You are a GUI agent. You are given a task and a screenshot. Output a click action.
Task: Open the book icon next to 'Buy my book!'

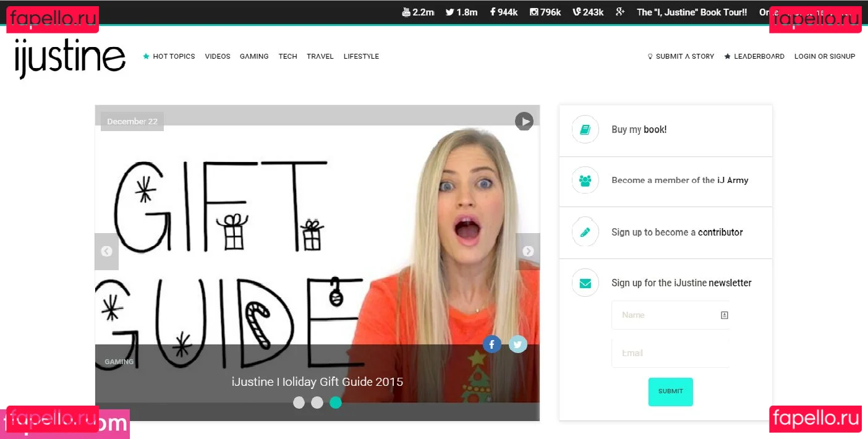click(x=585, y=129)
